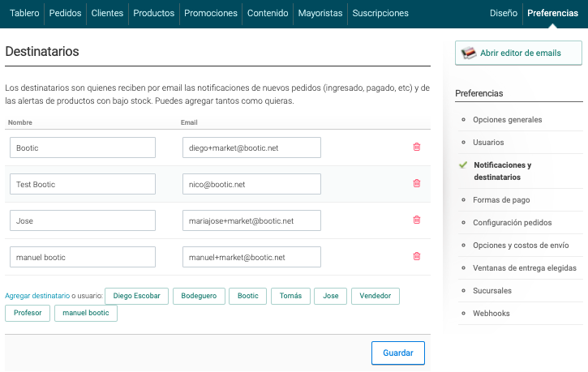Image resolution: width=588 pixels, height=372 pixels.
Task: Add the Vendedor user as recipient
Action: 375,296
